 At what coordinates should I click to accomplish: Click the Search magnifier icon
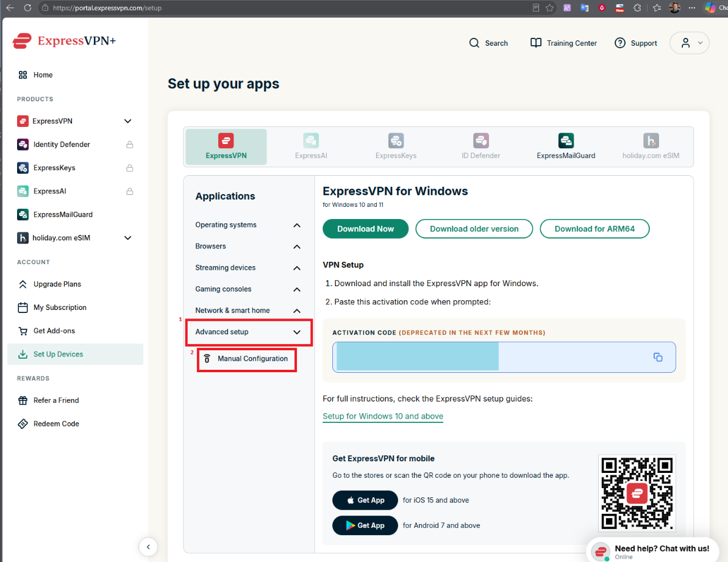pyautogui.click(x=474, y=43)
